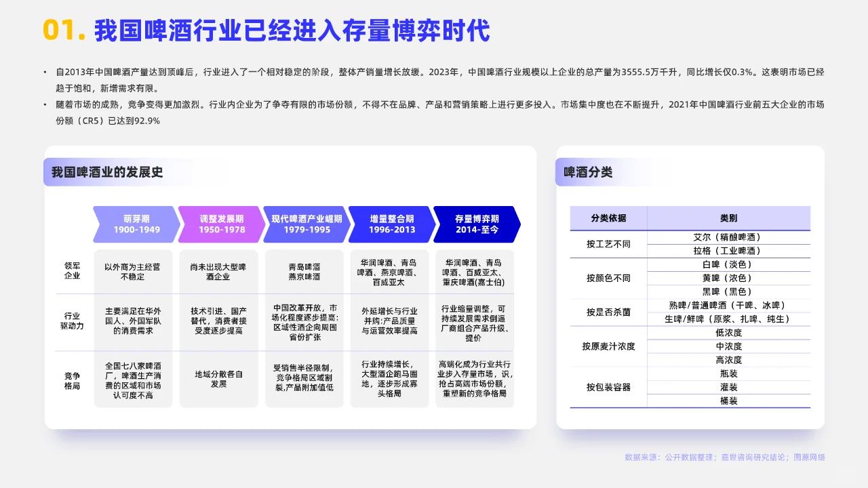Select the '白啤（淡色）' table cell
Viewport: 868px width, 488px height.
728,264
